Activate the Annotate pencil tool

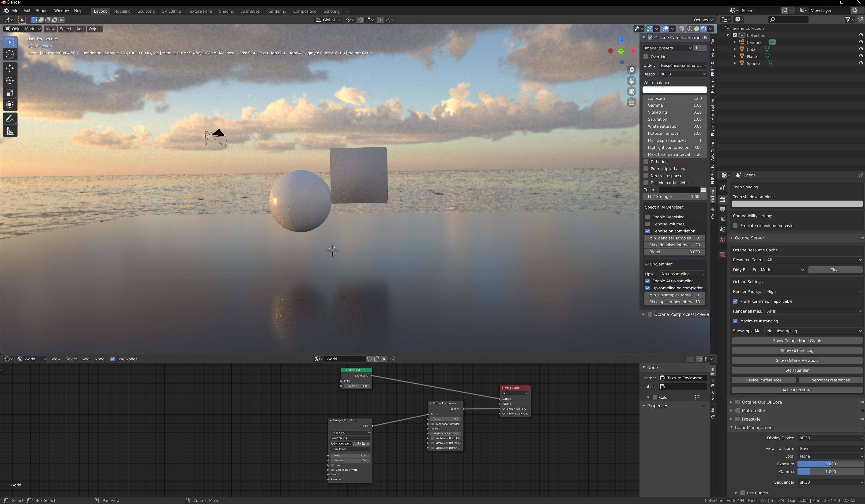(x=10, y=119)
